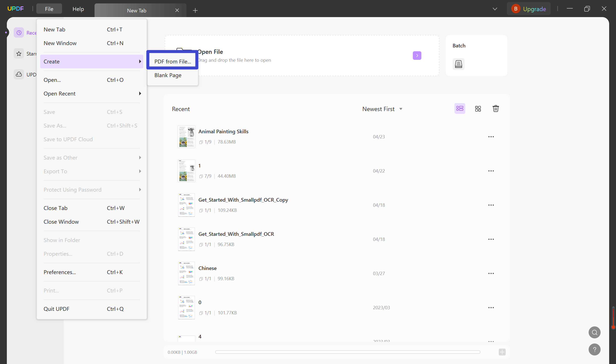
Task: Expand the tab list chevron in title bar
Action: (x=495, y=9)
